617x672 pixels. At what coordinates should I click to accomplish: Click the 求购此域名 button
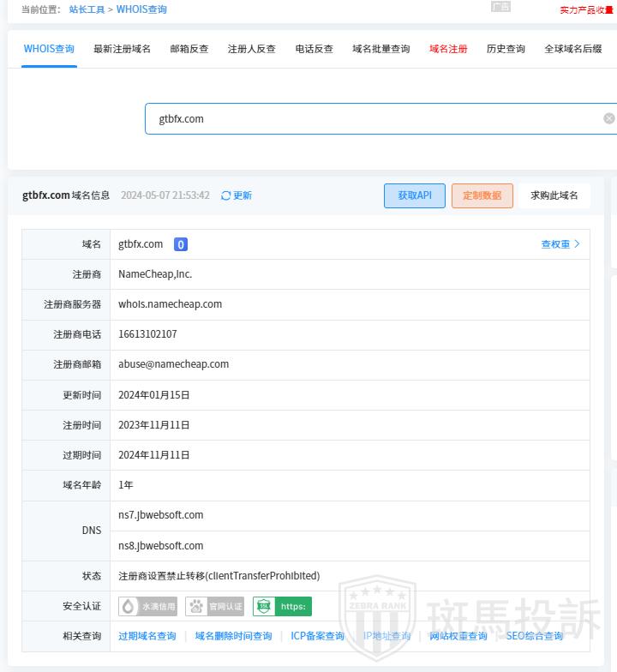[x=554, y=195]
